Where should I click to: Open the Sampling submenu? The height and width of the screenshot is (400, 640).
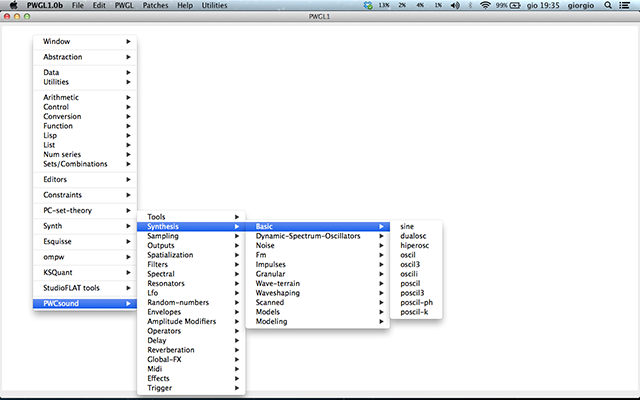(x=191, y=236)
